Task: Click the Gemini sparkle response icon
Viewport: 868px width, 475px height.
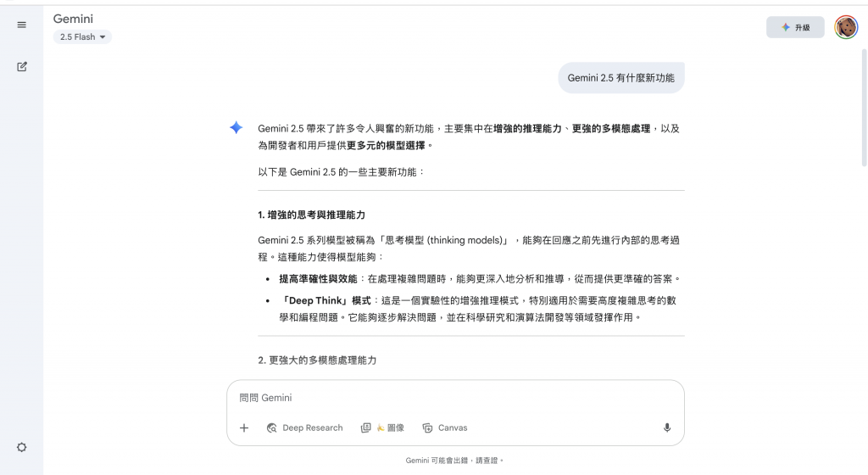Action: tap(236, 128)
